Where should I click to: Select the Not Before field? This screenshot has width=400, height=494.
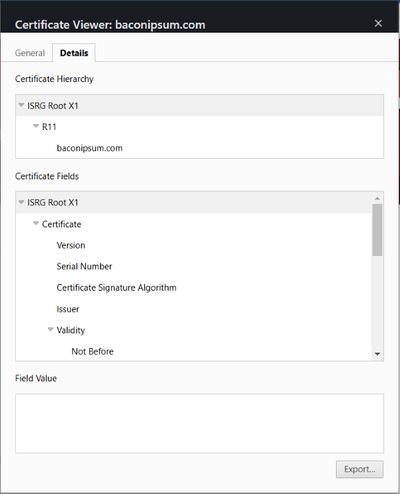point(194,351)
